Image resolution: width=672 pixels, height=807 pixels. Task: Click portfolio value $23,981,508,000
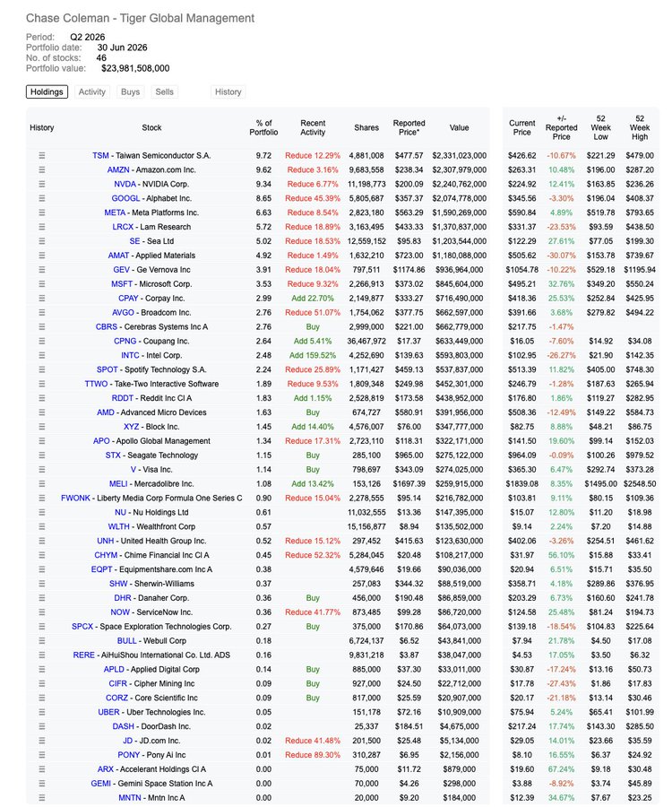tap(135, 68)
